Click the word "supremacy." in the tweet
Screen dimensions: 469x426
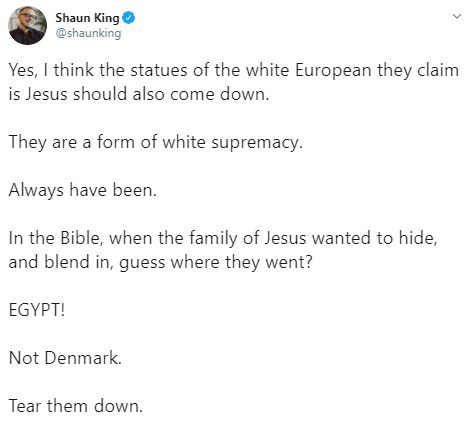(x=257, y=143)
